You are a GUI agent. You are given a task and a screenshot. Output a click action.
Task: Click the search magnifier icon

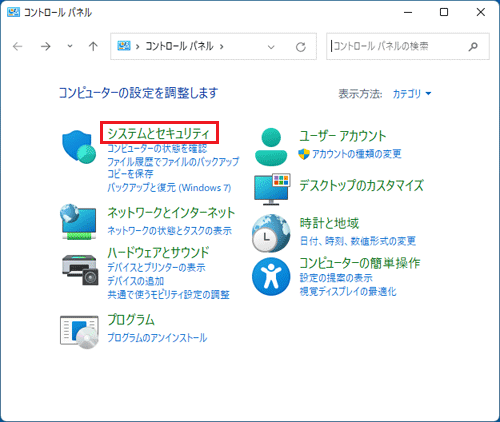click(x=473, y=47)
